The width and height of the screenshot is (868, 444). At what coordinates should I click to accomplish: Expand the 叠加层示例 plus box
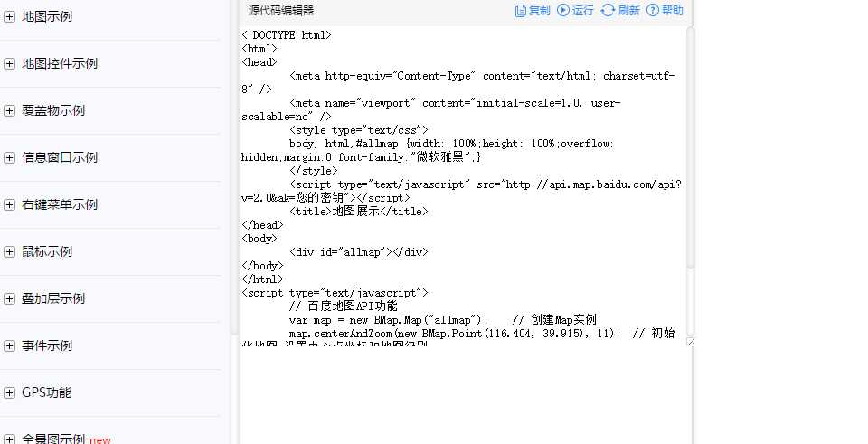point(9,299)
